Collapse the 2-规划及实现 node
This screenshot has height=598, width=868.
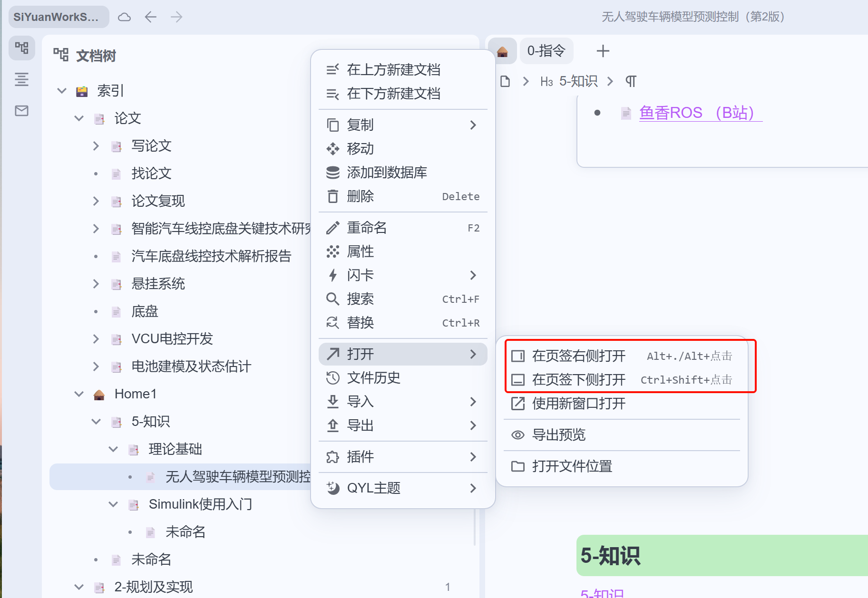[79, 587]
